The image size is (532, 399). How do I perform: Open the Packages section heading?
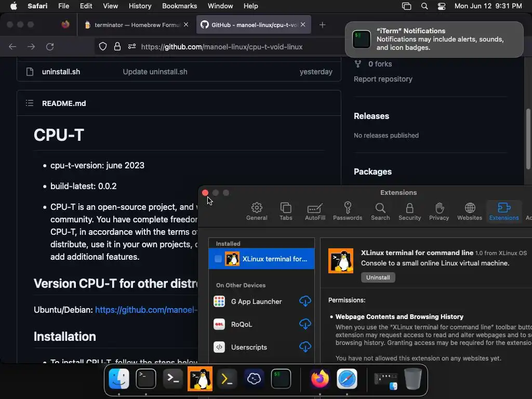click(x=373, y=171)
